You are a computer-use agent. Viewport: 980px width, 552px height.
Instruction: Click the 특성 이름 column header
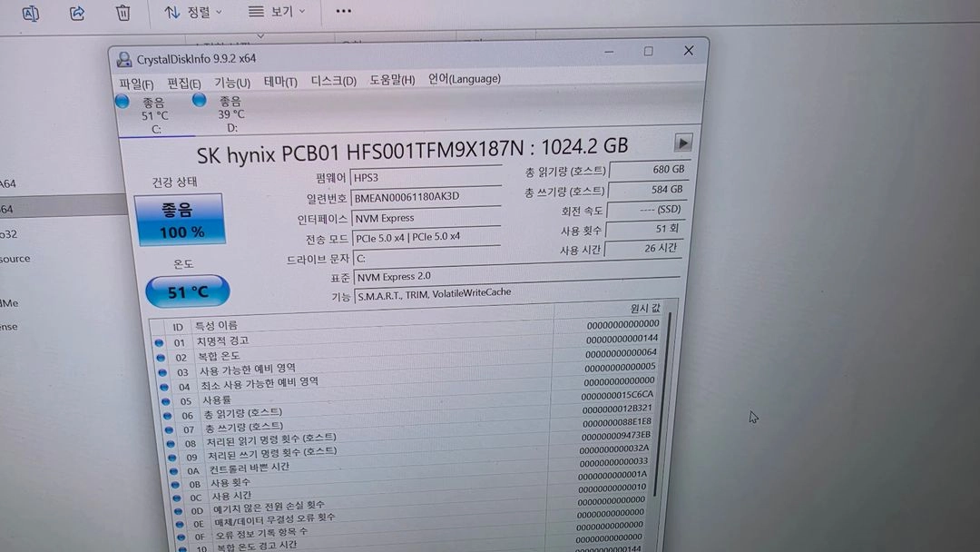216,326
